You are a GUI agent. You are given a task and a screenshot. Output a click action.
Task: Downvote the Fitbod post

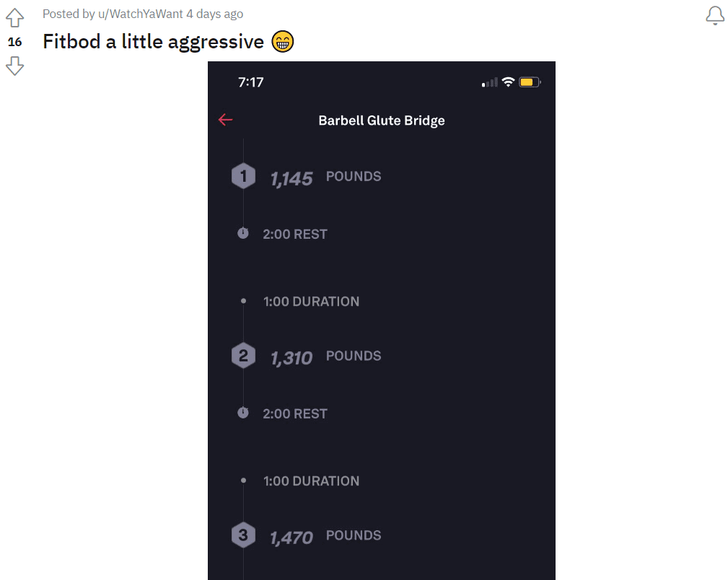(x=15, y=66)
